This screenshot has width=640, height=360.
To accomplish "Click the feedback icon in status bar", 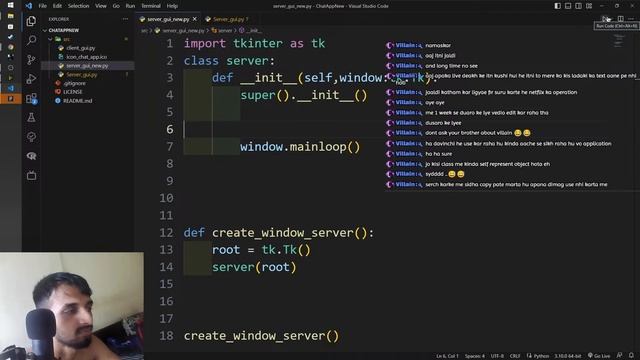I will pos(620,356).
